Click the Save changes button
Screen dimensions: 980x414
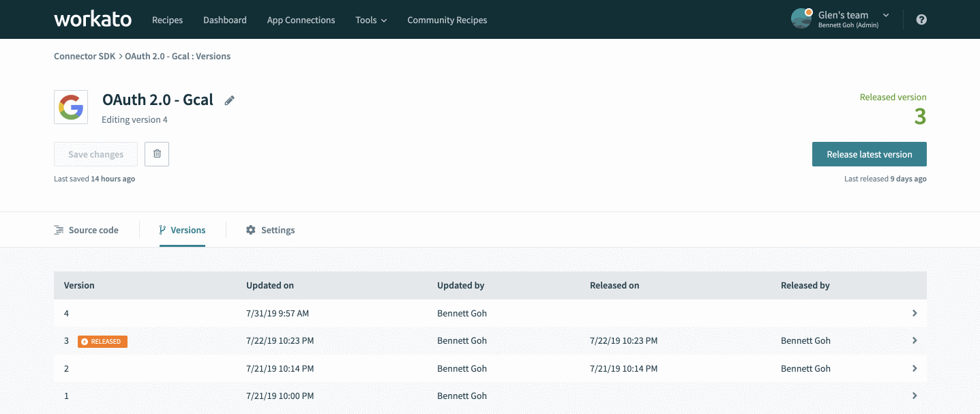click(95, 154)
